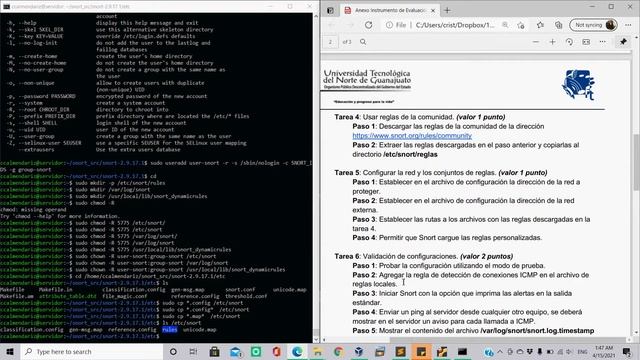The image size is (640, 360).
Task: Click the address bar file path
Action: coord(455,25)
